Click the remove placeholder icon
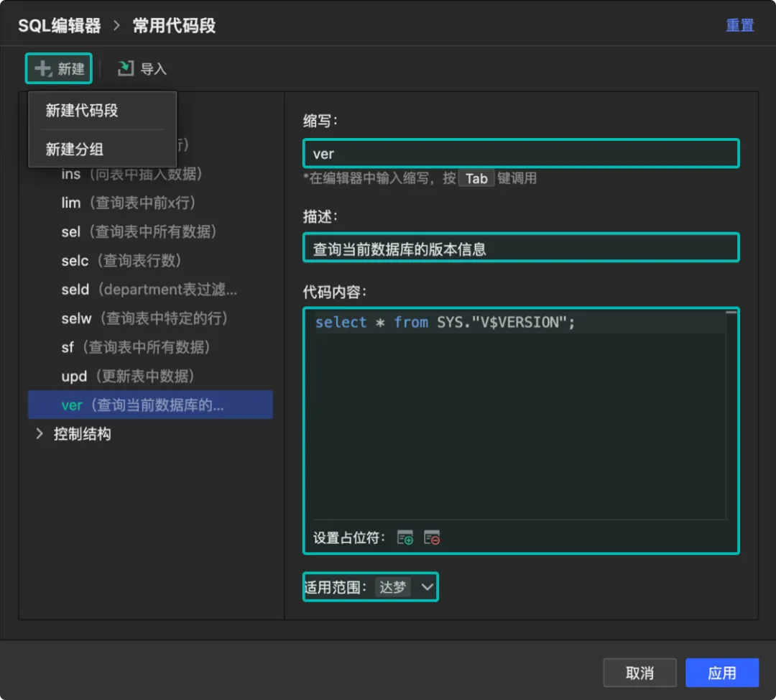The width and height of the screenshot is (776, 700). (432, 538)
